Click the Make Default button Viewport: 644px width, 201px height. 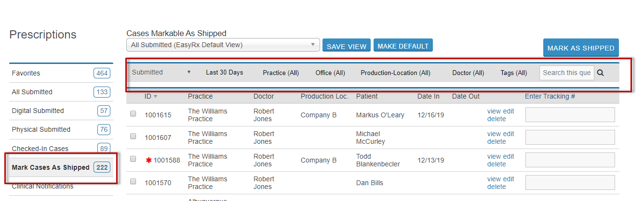[x=403, y=46]
